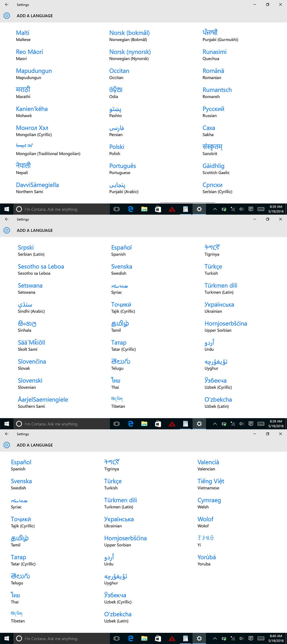Open Action Center beside the 8:40 AM clock
Screen dimensions: 287x644
click(x=251, y=638)
